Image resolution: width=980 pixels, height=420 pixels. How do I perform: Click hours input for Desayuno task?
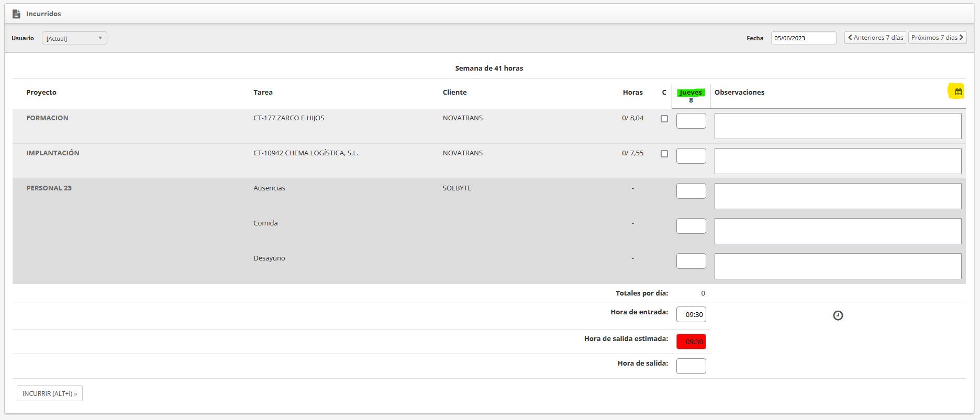coord(691,261)
